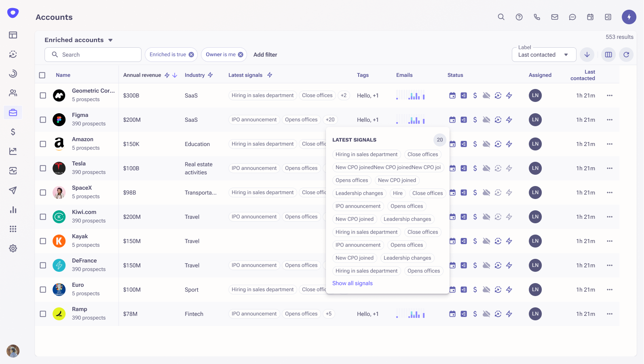
Task: Open the tasks checklist icon in header
Action: 608,17
